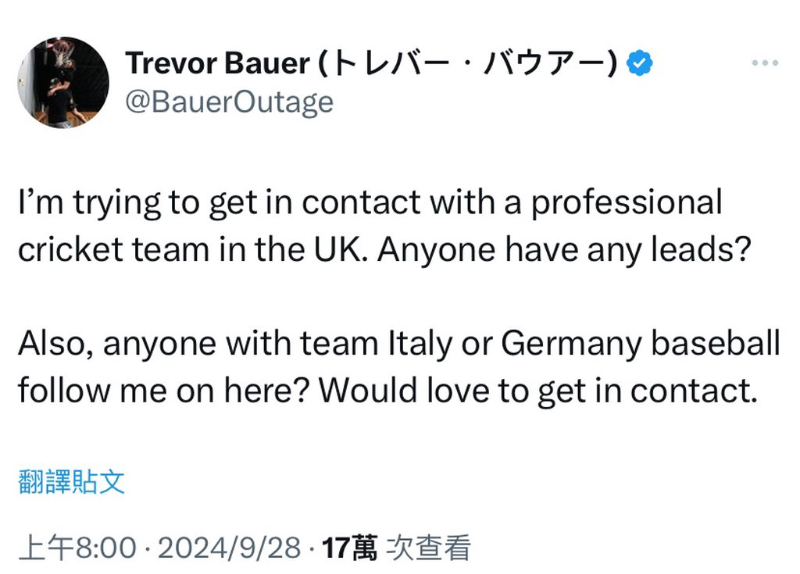This screenshot has height=574, width=800.
Task: Open Trevor Bauer's profile avatar
Action: coord(63,82)
